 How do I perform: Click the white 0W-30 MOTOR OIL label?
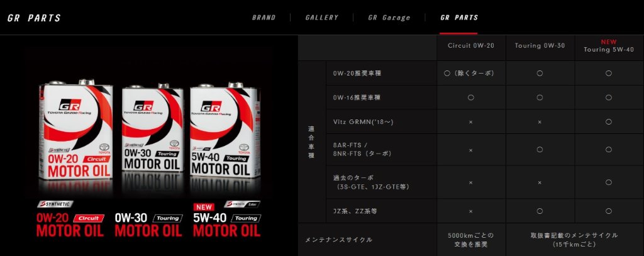click(148, 225)
